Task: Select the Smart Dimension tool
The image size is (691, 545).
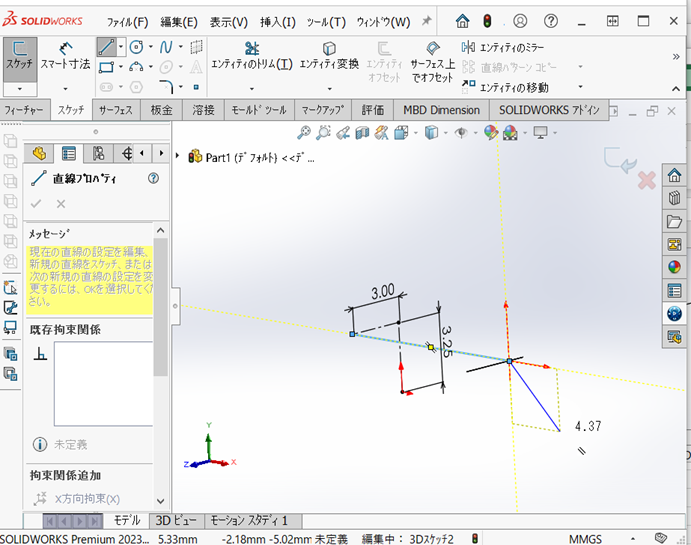Action: (x=66, y=55)
